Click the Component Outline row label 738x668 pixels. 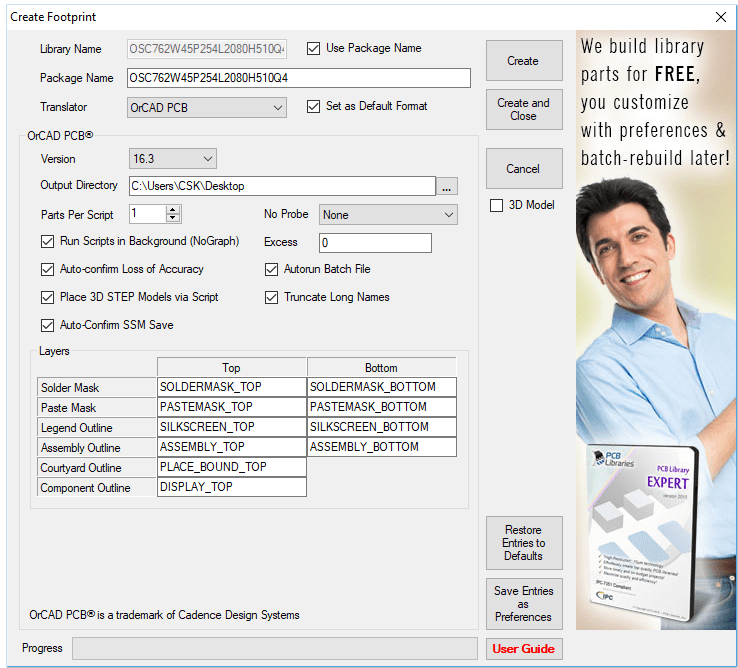coord(96,487)
